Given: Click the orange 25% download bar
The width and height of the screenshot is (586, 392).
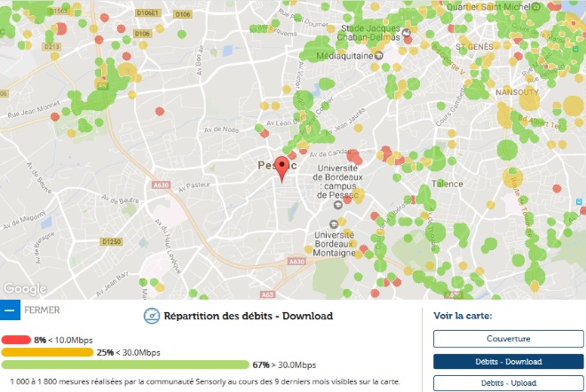Looking at the screenshot, I should (x=47, y=352).
